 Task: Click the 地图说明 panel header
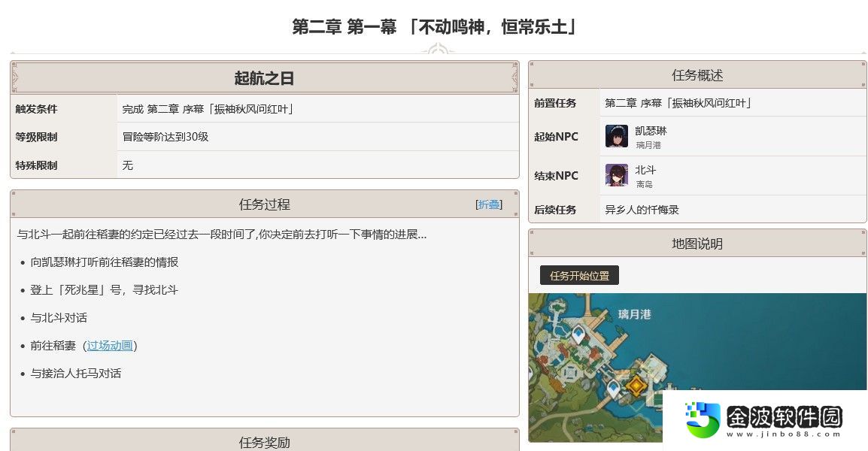pyautogui.click(x=697, y=244)
